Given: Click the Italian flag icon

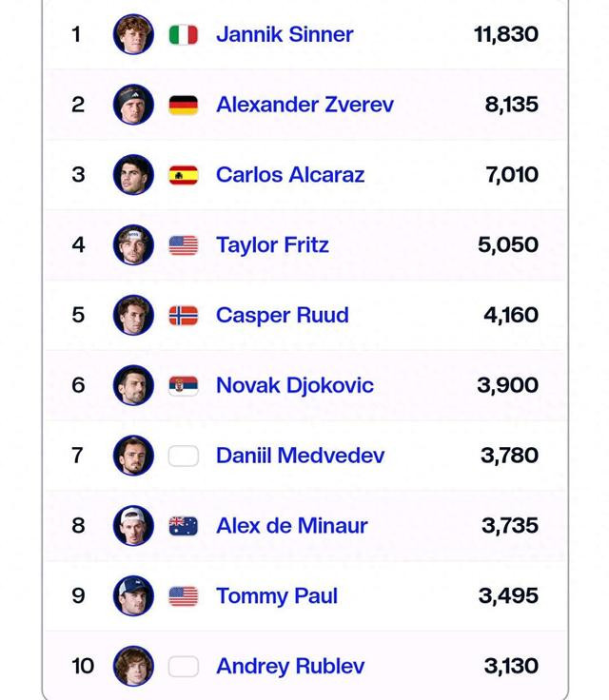Looking at the screenshot, I should pyautogui.click(x=184, y=35).
